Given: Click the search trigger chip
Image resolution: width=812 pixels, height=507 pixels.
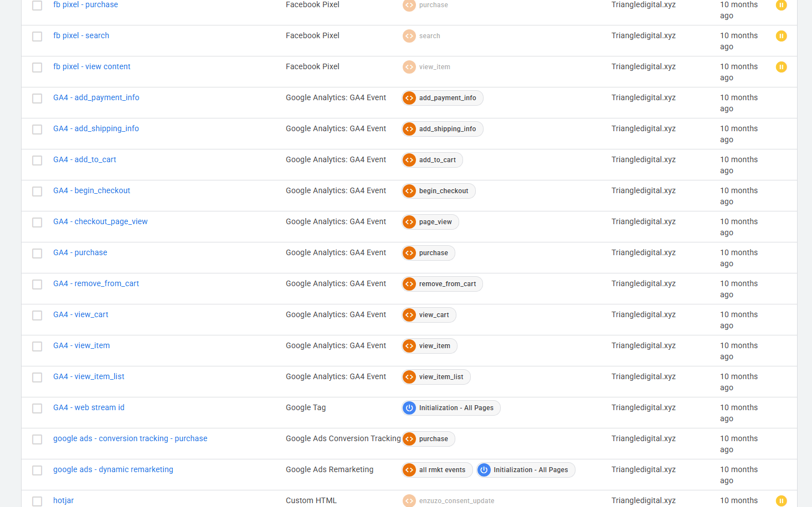Looking at the screenshot, I should pyautogui.click(x=422, y=36).
